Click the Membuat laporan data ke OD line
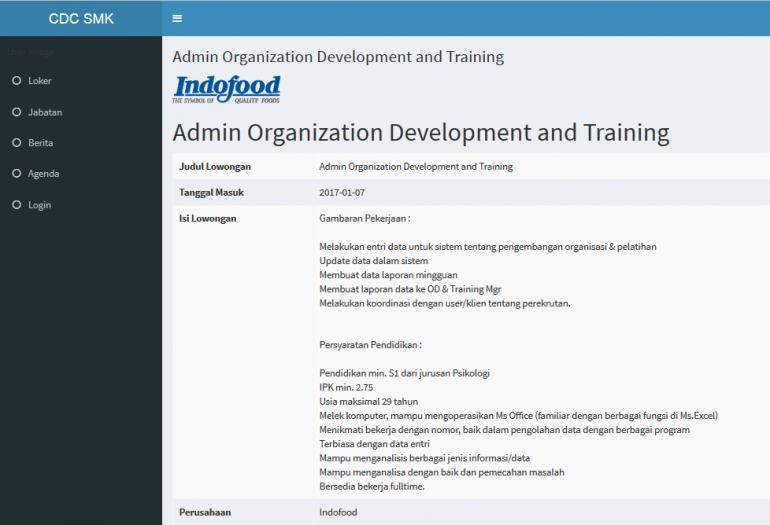 point(410,289)
